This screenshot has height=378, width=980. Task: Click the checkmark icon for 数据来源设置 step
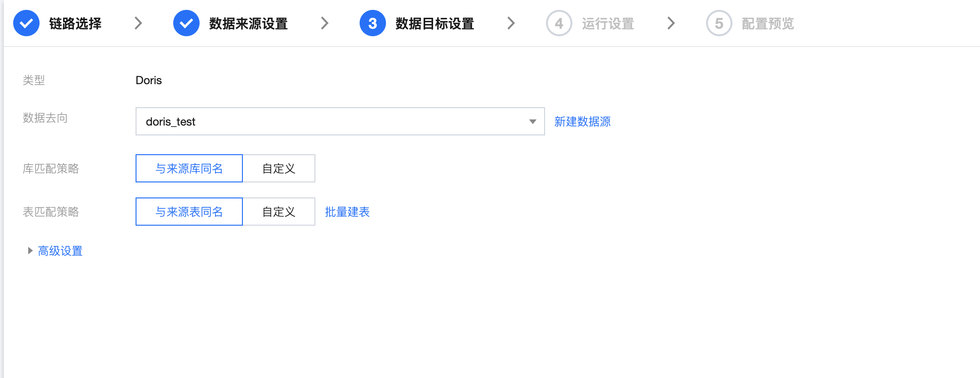(x=186, y=23)
